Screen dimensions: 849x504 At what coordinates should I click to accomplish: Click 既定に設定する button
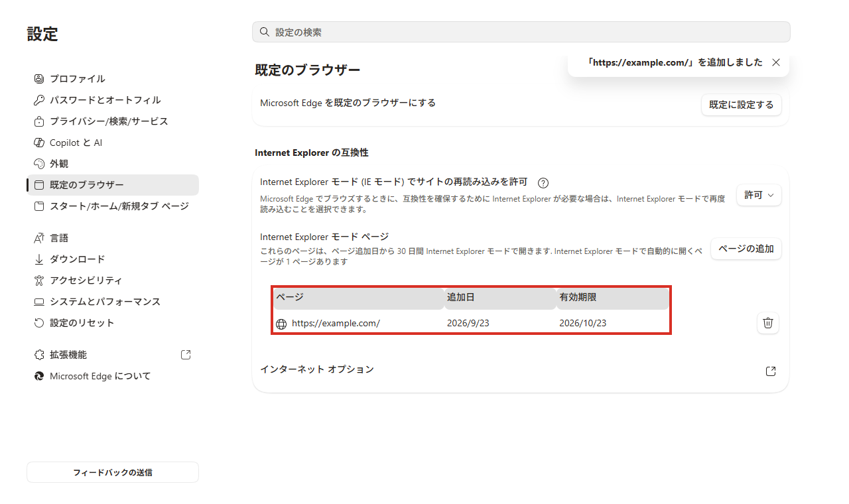[x=742, y=105]
